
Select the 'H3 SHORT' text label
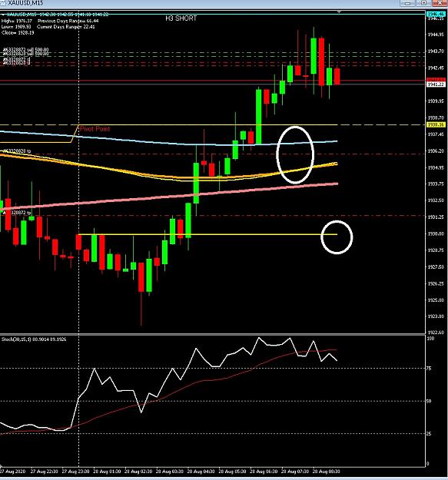coord(181,18)
